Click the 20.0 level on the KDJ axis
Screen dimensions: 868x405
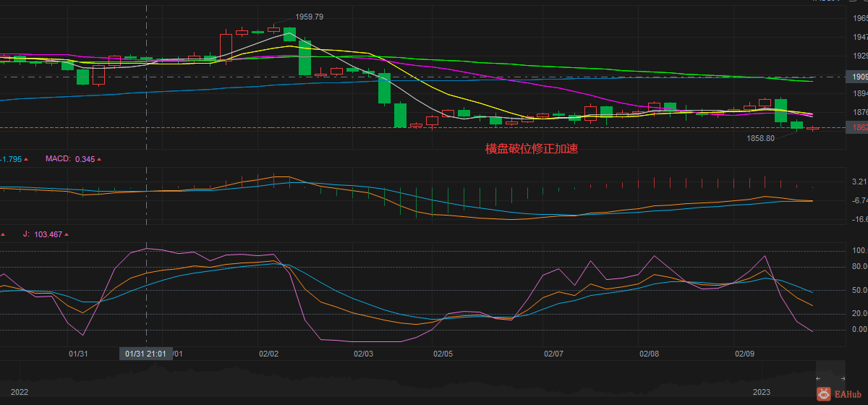click(860, 313)
